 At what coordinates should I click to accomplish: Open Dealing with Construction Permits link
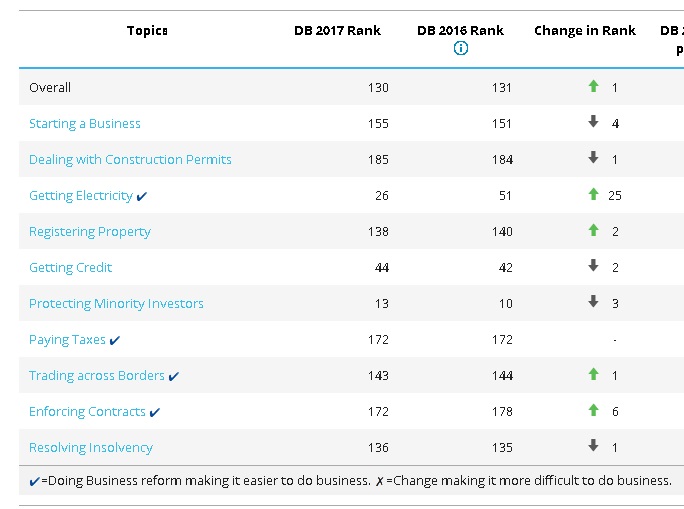coord(130,160)
